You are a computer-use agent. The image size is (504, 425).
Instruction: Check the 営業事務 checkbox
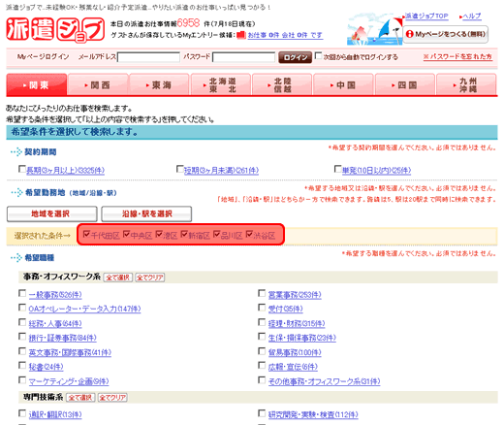point(262,293)
